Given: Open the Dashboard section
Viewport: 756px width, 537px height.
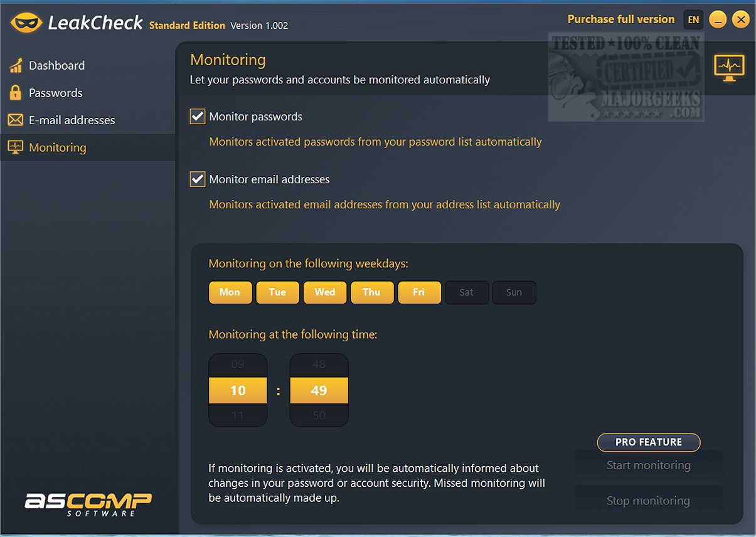Looking at the screenshot, I should pos(88,65).
